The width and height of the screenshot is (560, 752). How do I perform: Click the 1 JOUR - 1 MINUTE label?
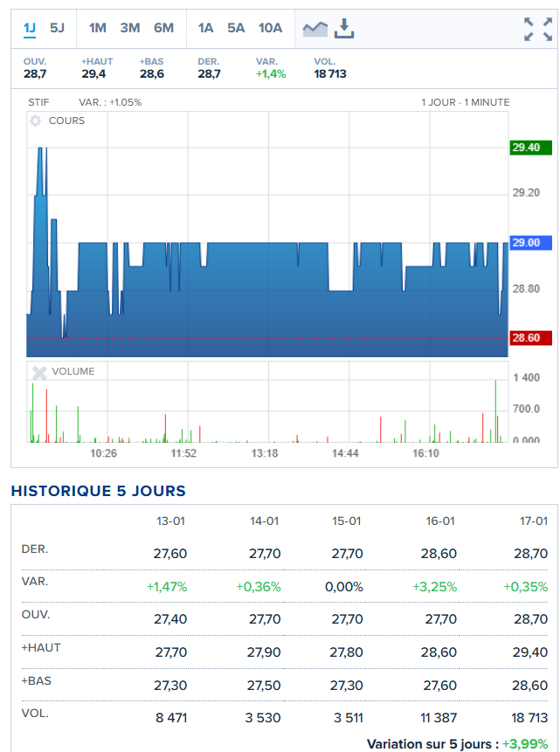click(x=465, y=102)
